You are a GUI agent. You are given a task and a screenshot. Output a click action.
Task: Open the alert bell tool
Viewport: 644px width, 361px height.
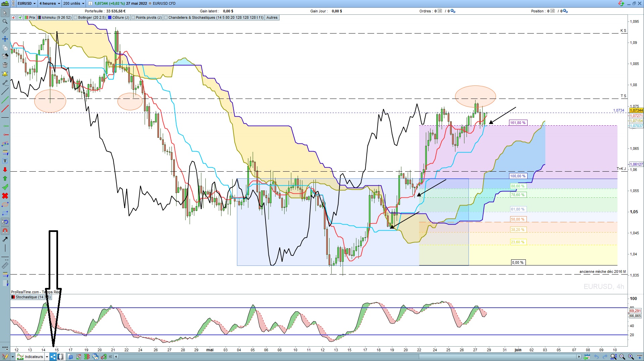[x=5, y=74]
